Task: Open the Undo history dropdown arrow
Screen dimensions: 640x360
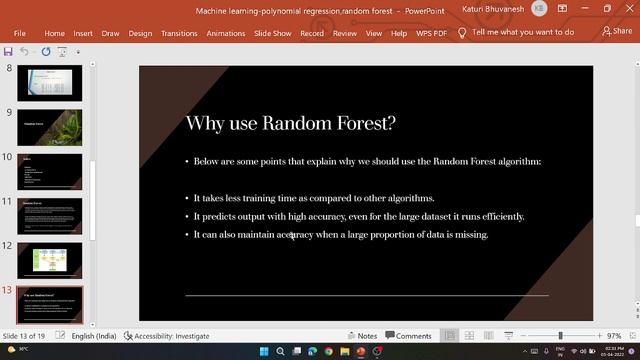Action: [33, 52]
